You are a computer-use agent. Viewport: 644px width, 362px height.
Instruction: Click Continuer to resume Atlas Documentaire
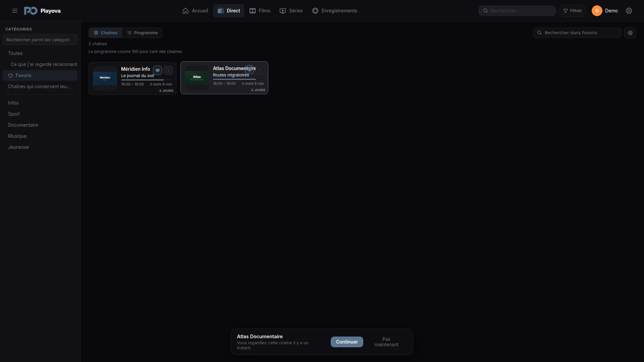click(x=347, y=342)
